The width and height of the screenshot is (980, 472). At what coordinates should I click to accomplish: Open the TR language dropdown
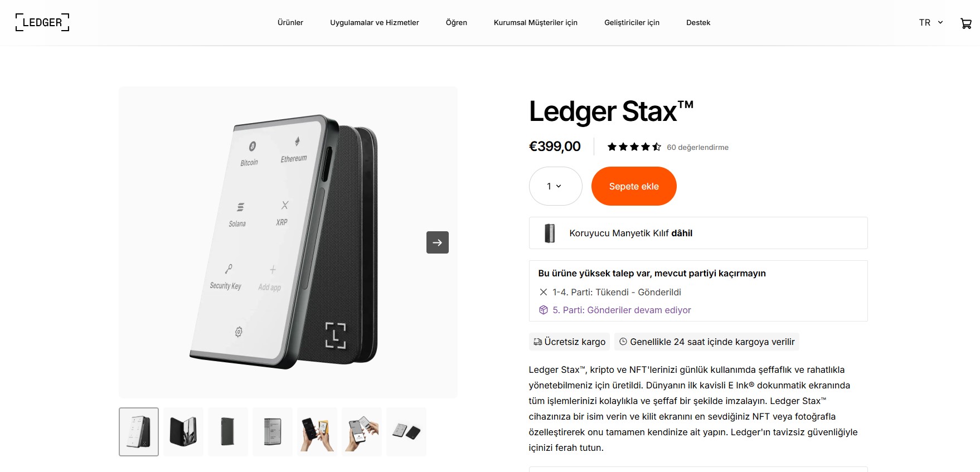pyautogui.click(x=931, y=23)
